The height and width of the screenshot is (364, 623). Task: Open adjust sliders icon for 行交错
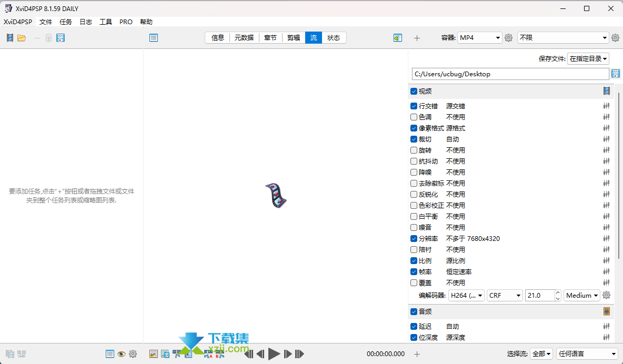[x=606, y=106]
